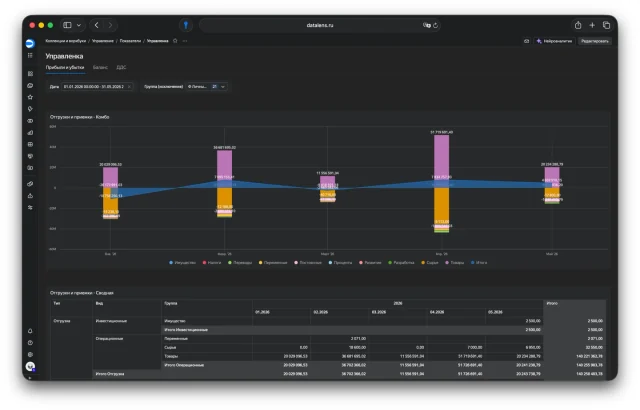Click the icon left of Нейроаналитик button
The height and width of the screenshot is (410, 640).
click(527, 41)
